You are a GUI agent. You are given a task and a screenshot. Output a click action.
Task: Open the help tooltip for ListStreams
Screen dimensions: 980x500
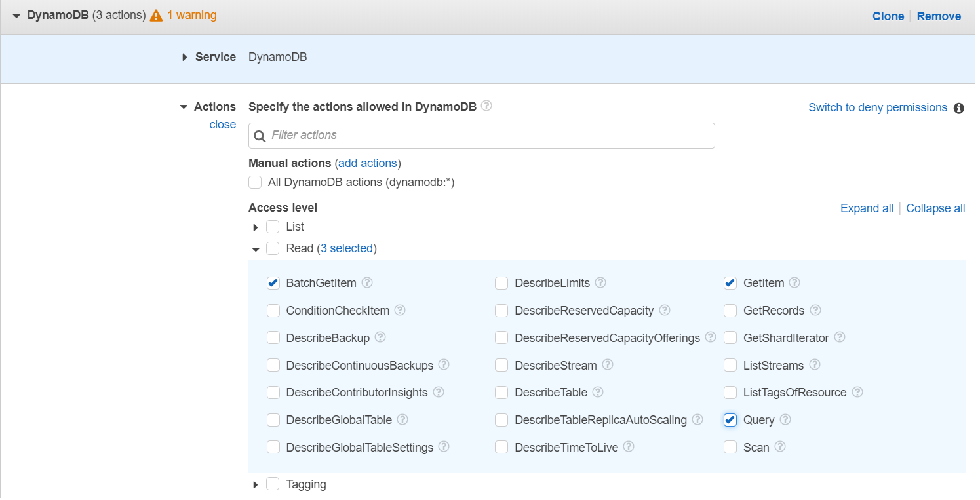coord(815,365)
